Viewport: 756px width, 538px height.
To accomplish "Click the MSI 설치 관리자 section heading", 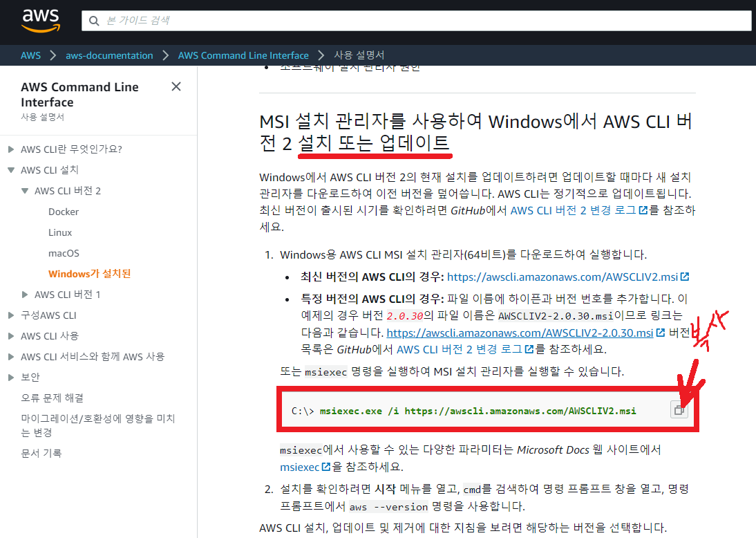I will (x=475, y=131).
